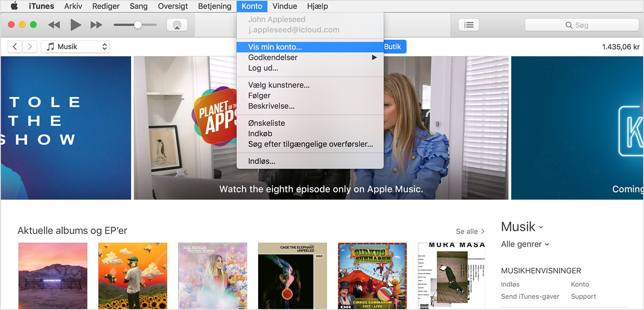
Task: Open Cirkus Summarum album cover
Action: point(372,276)
